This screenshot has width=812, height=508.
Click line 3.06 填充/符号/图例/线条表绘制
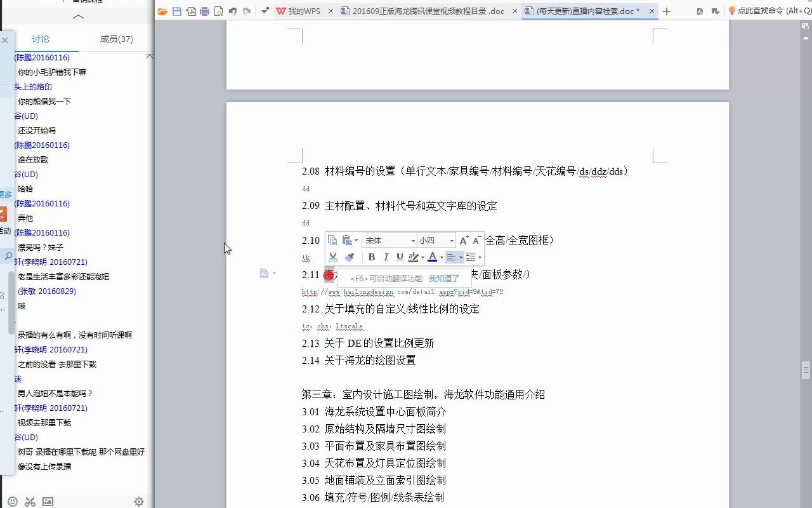pyautogui.click(x=373, y=497)
